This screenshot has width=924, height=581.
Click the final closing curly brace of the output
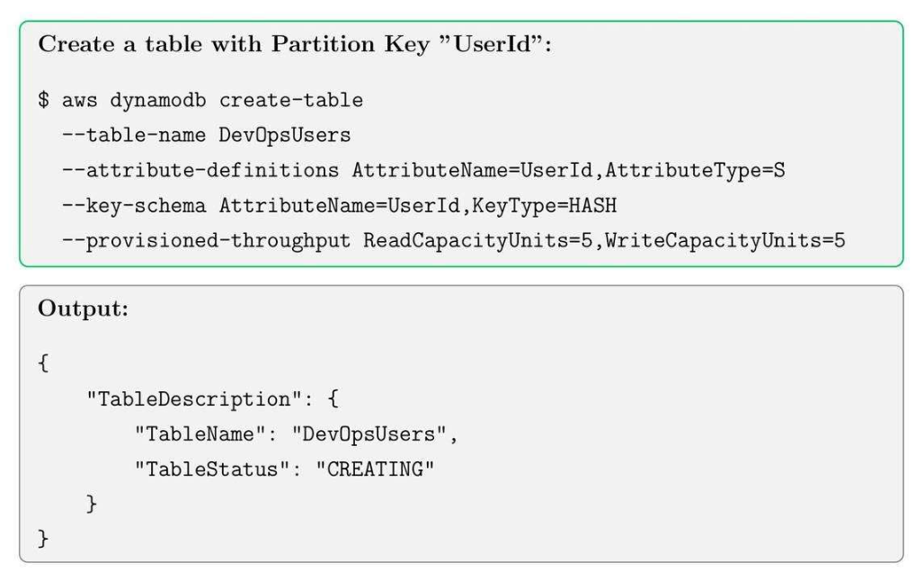43,540
